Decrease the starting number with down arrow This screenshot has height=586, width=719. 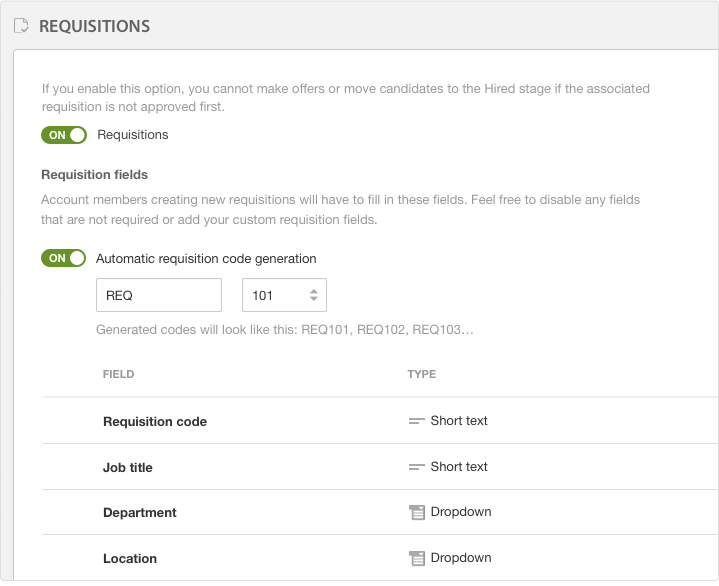coord(314,299)
